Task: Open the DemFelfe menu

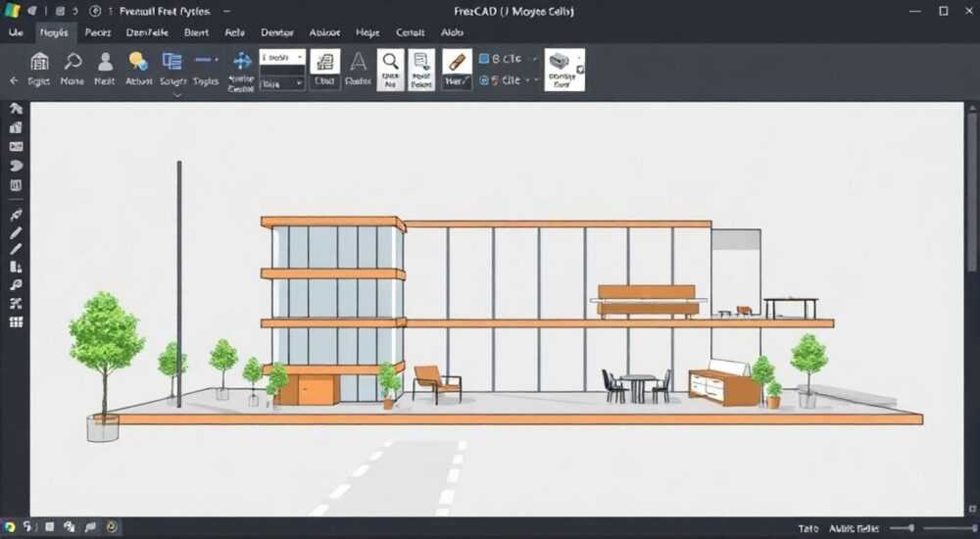Action: (x=147, y=32)
